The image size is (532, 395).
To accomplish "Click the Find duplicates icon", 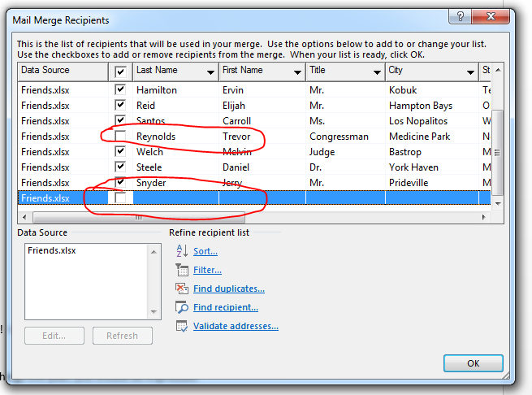I will coord(182,289).
